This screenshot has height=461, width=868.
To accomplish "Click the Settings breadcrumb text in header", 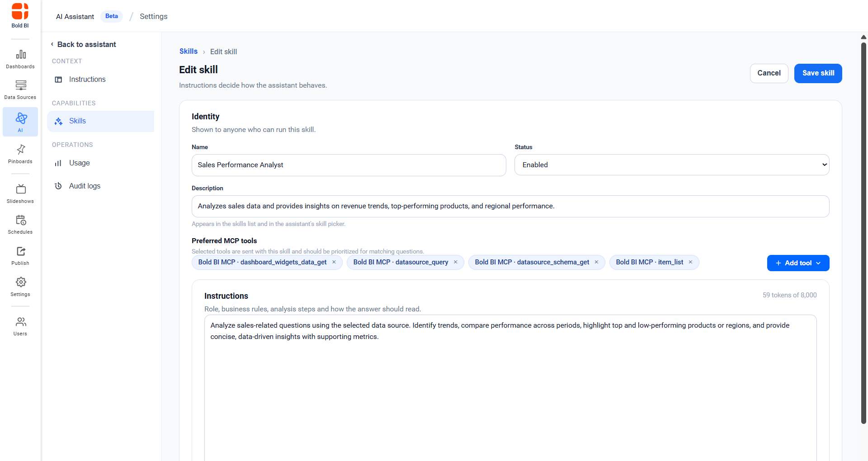I will click(x=154, y=17).
